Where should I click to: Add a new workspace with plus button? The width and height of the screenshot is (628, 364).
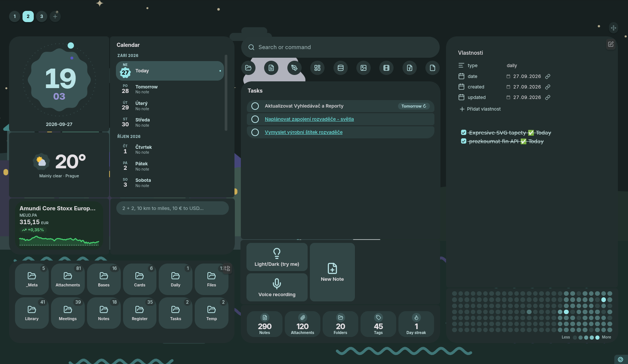[55, 16]
